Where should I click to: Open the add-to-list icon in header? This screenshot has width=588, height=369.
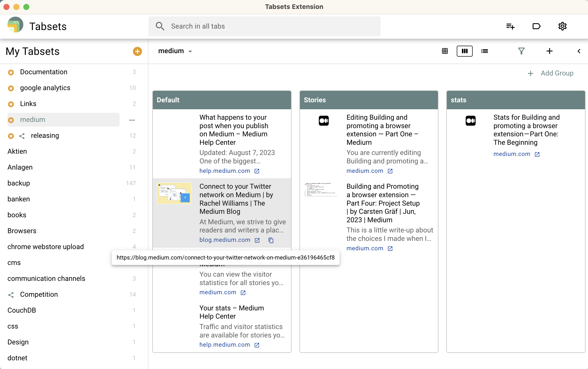[x=510, y=26]
